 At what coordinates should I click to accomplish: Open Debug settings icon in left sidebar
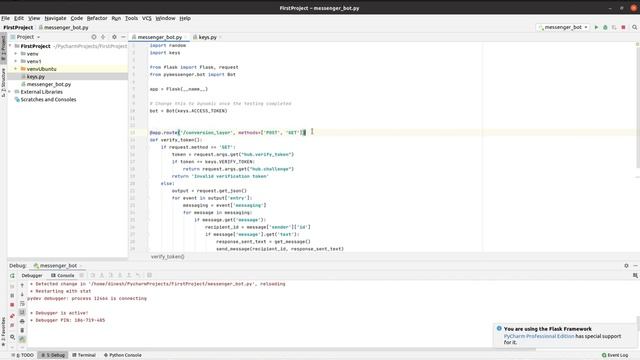coord(12,337)
